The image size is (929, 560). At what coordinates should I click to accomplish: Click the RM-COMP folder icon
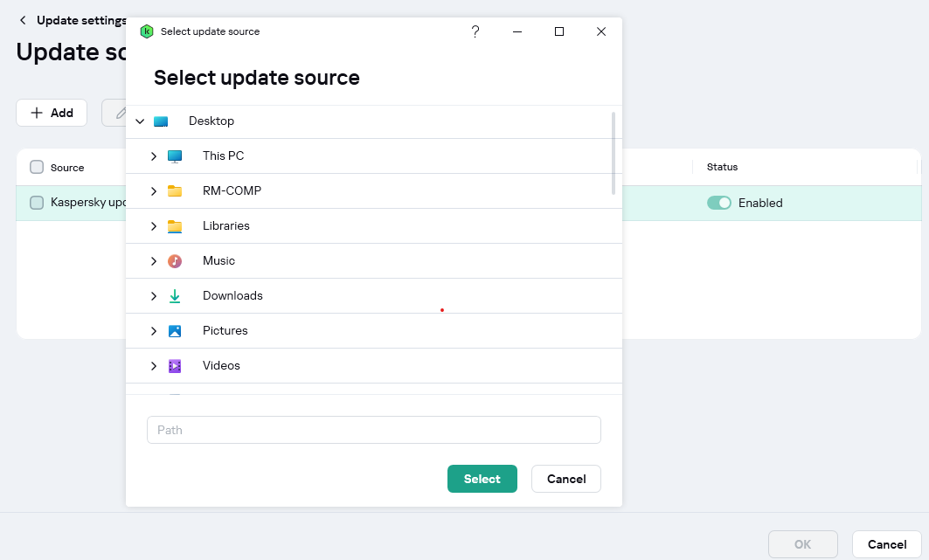(175, 191)
